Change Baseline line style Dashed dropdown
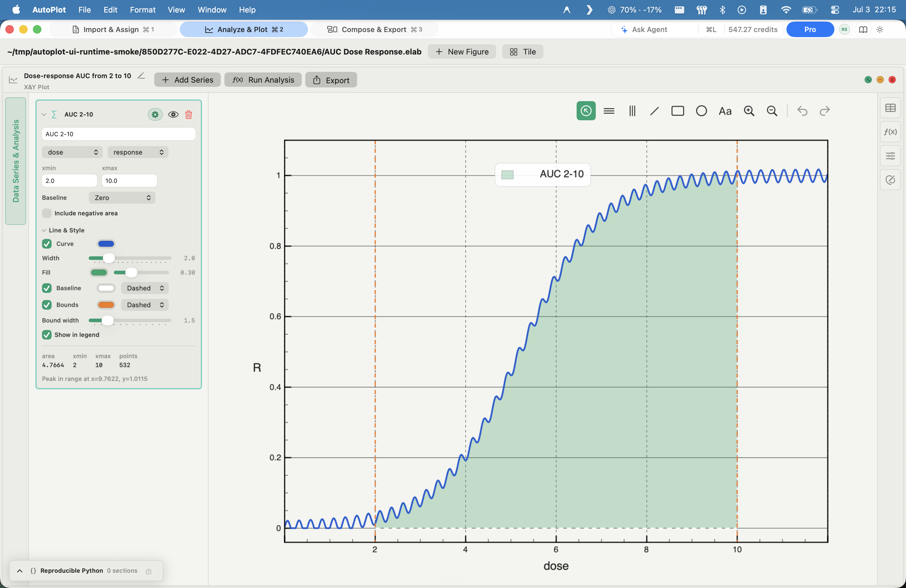 [145, 288]
